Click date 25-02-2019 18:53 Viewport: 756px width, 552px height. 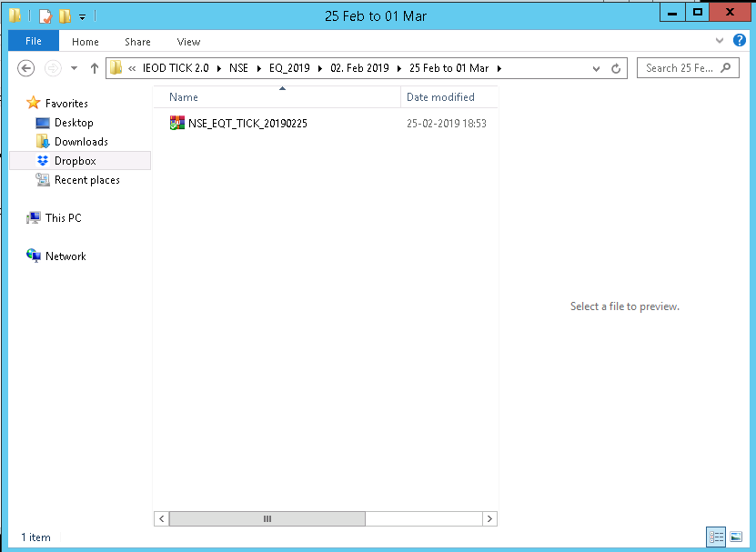[447, 124]
